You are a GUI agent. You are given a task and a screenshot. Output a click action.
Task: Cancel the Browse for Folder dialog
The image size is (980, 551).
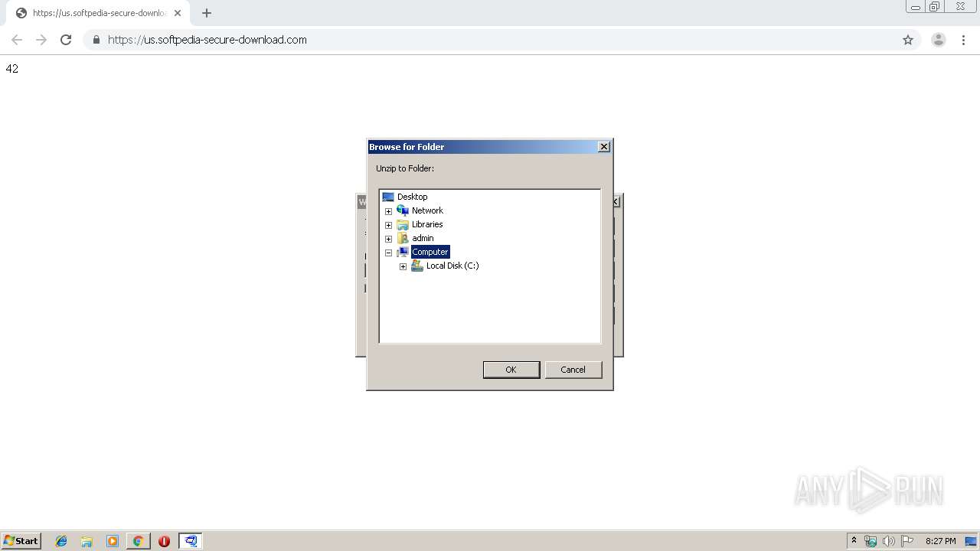pyautogui.click(x=573, y=370)
